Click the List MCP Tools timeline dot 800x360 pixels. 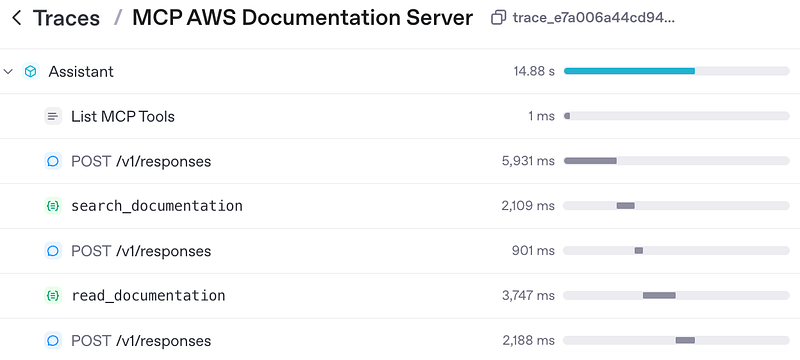coord(567,116)
